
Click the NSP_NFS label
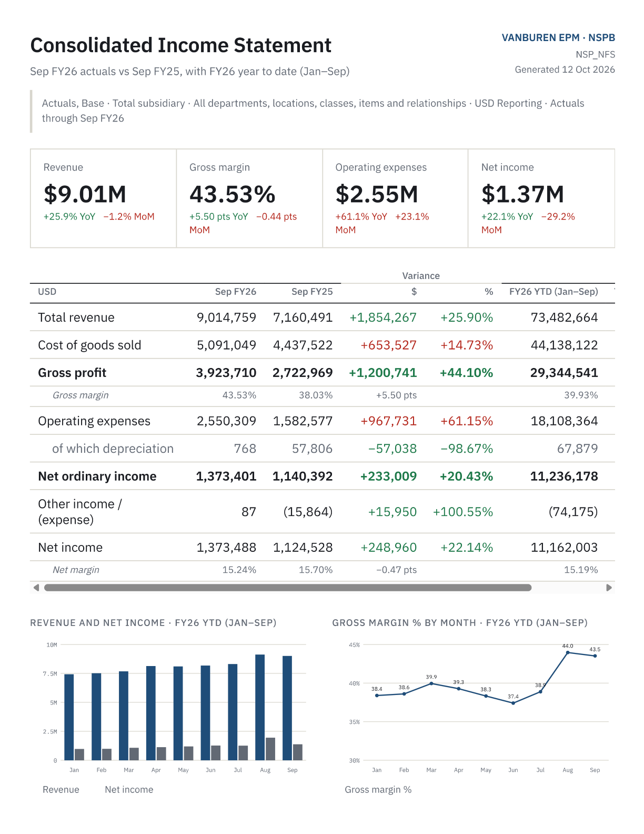pos(595,55)
